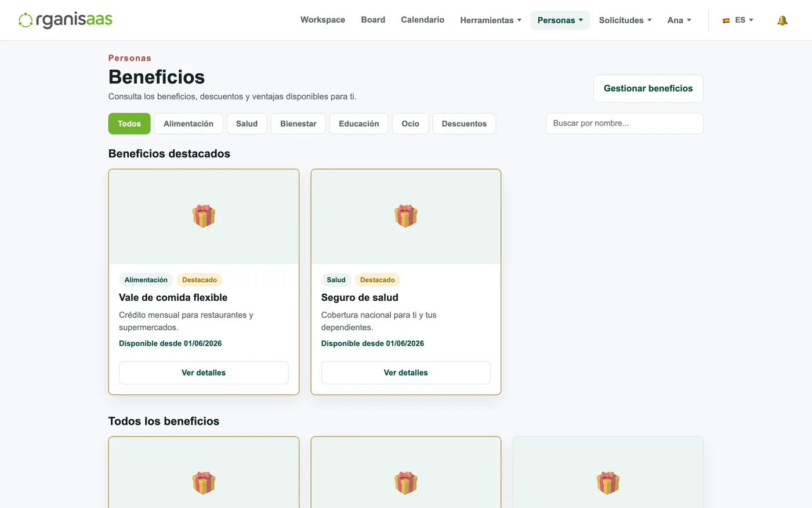Go to Workspace in the navbar
812x508 pixels.
[x=322, y=20]
